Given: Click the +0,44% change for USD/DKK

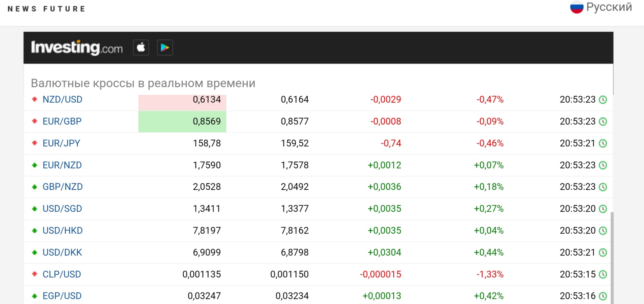Looking at the screenshot, I should pyautogui.click(x=489, y=252).
